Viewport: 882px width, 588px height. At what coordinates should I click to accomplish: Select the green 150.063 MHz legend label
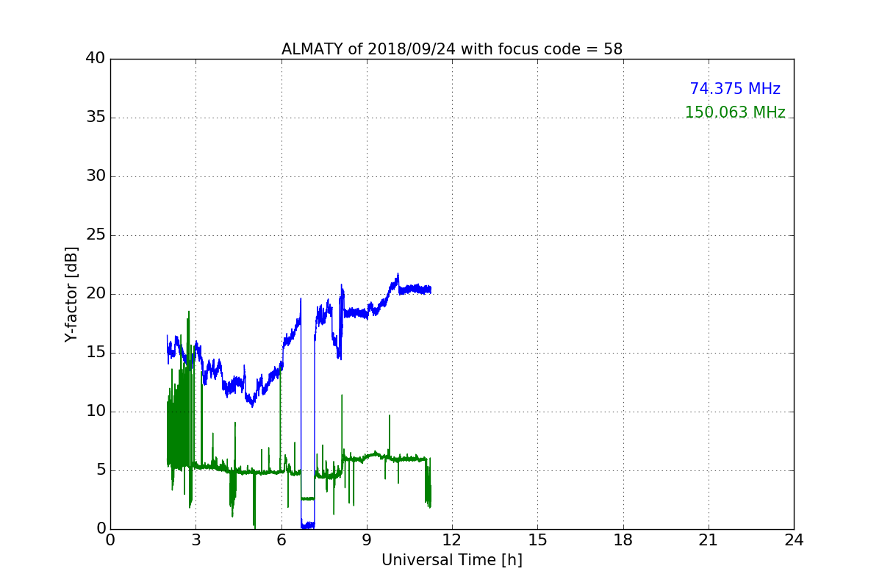[x=735, y=112]
